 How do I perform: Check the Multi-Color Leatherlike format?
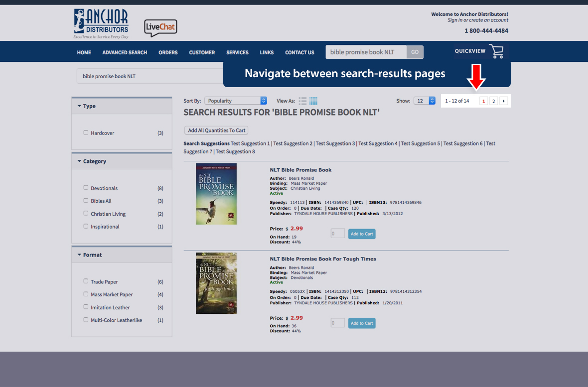click(86, 320)
